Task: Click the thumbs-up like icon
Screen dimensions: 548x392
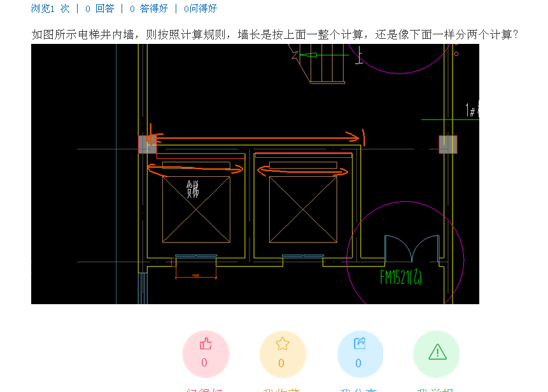Action: click(x=206, y=344)
